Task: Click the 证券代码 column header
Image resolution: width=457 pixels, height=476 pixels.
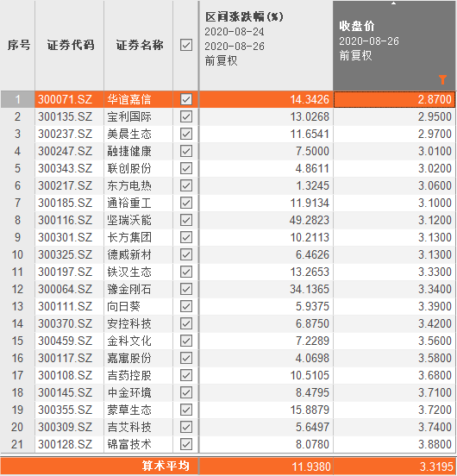Action: tap(70, 46)
